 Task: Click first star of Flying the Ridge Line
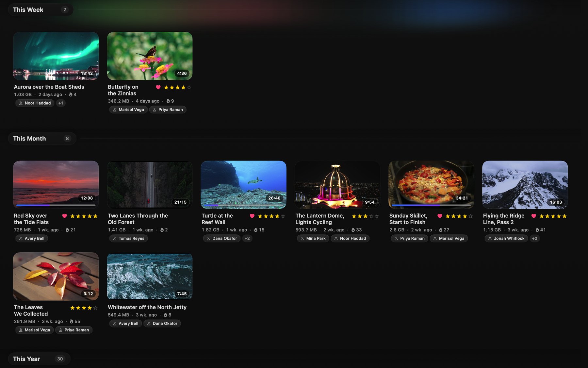[x=542, y=216]
